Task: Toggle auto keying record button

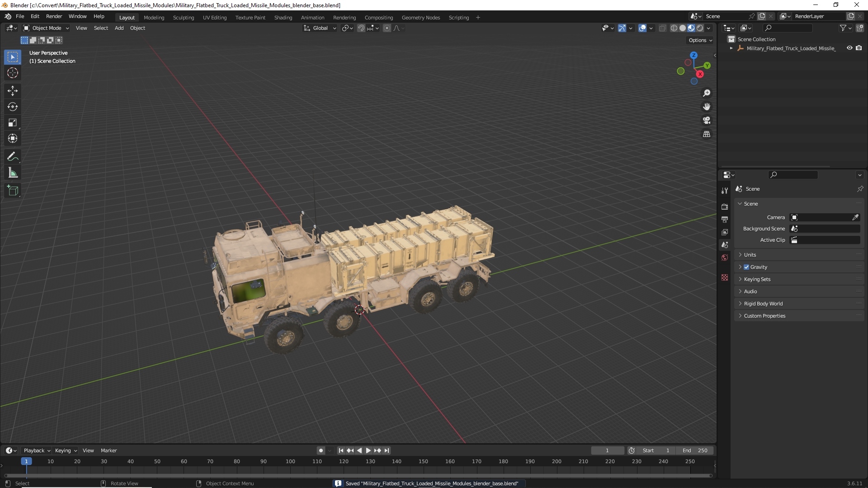Action: tap(321, 450)
